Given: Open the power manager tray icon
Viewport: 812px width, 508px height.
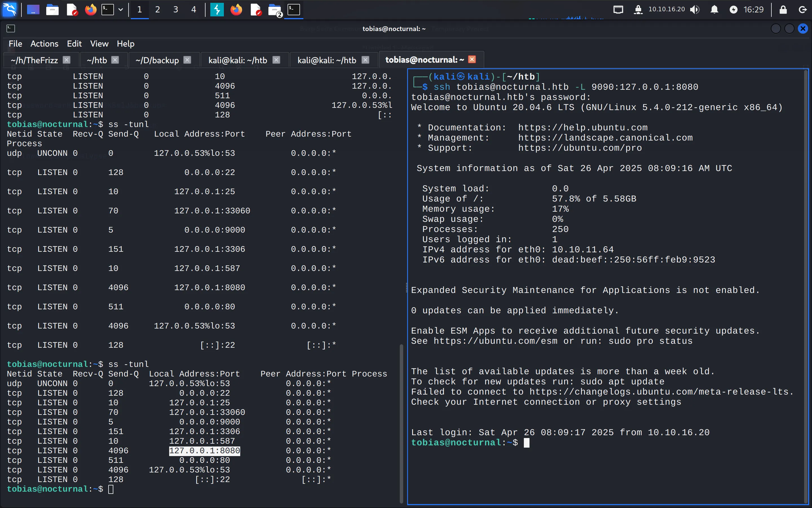Looking at the screenshot, I should (x=734, y=9).
